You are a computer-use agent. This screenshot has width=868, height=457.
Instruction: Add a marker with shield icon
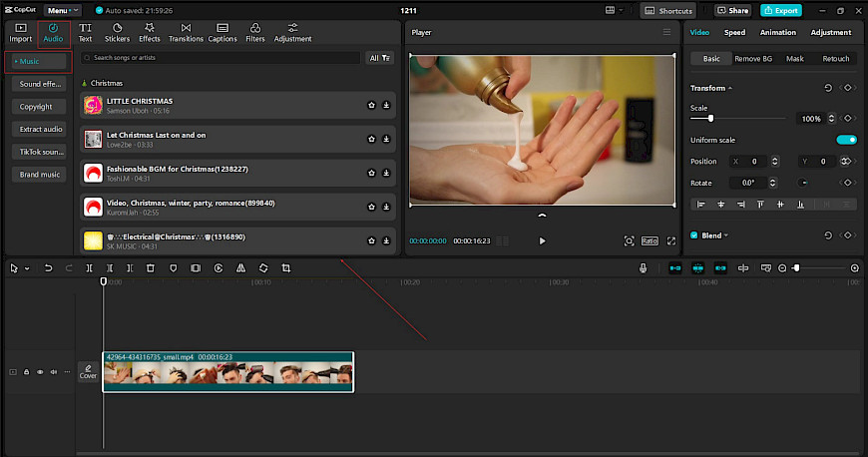coord(174,268)
